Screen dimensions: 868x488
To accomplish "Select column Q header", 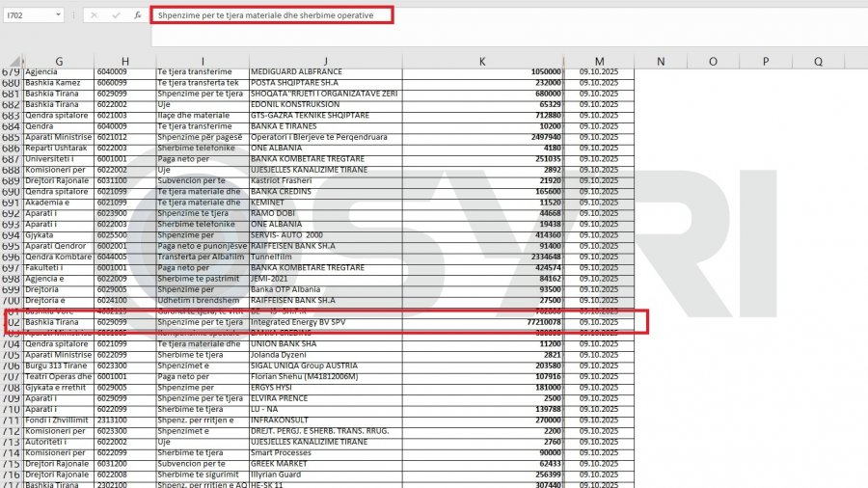I will [818, 61].
